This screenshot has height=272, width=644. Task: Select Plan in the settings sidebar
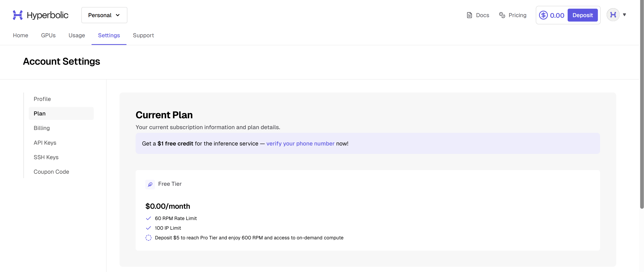coord(61,113)
